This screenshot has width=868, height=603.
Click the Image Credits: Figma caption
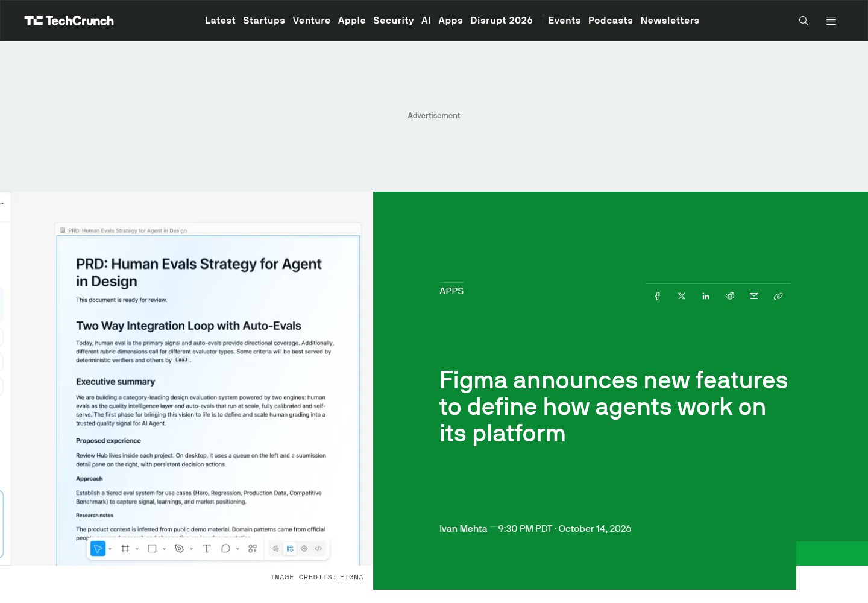pos(317,578)
